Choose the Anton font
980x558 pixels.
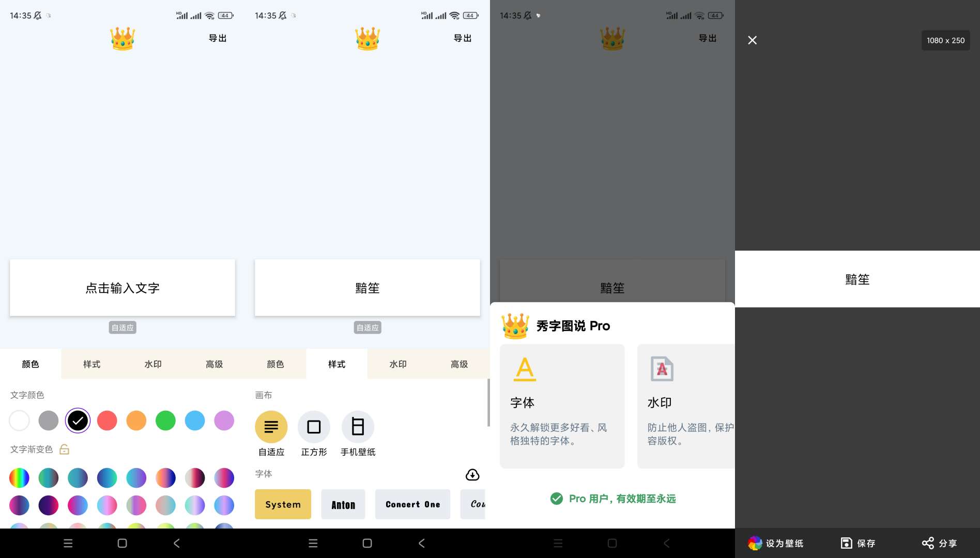pyautogui.click(x=343, y=504)
